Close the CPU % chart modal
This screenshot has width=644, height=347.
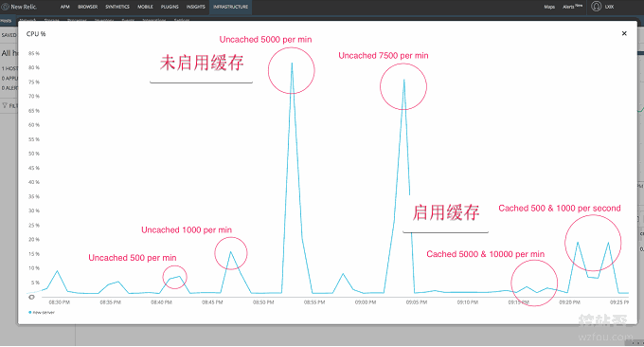624,33
